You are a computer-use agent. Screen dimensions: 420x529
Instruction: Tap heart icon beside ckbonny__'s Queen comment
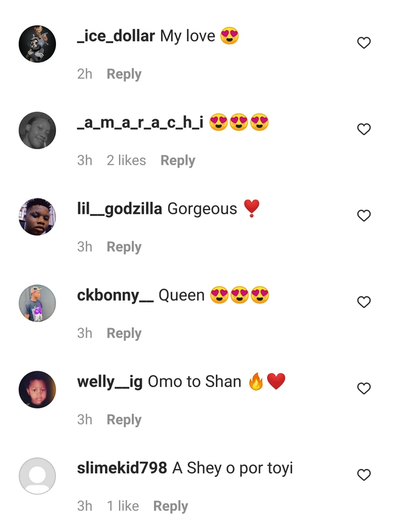point(363,302)
